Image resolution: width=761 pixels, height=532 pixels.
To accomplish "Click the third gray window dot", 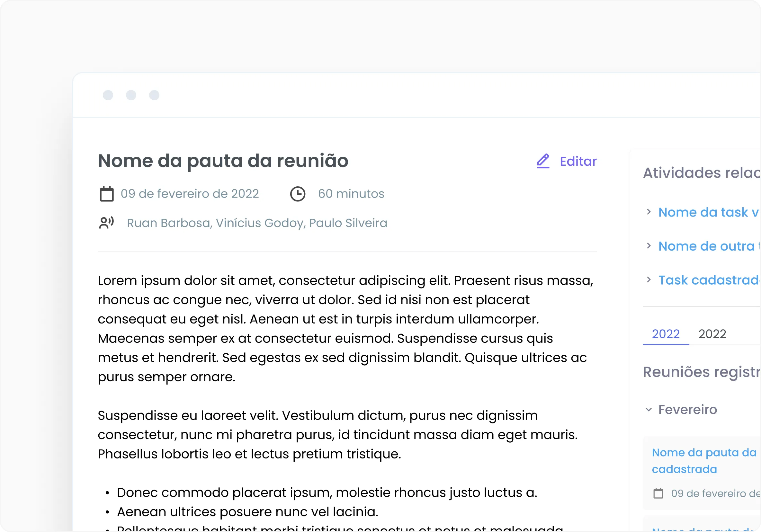I will pyautogui.click(x=154, y=95).
